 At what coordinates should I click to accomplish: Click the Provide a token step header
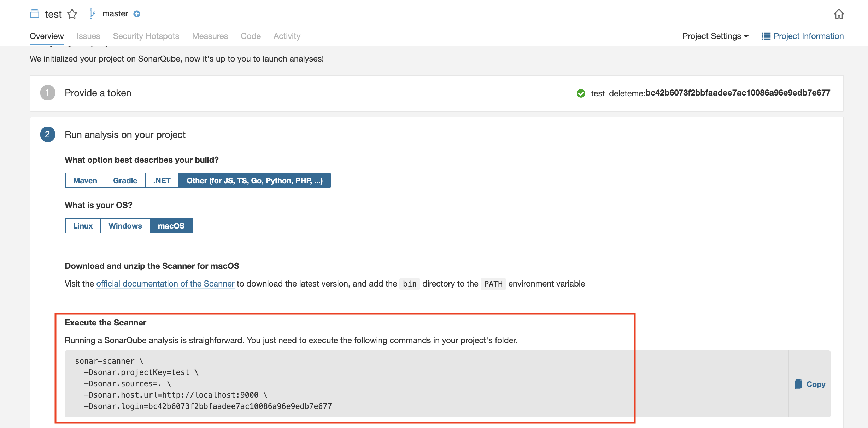point(98,93)
